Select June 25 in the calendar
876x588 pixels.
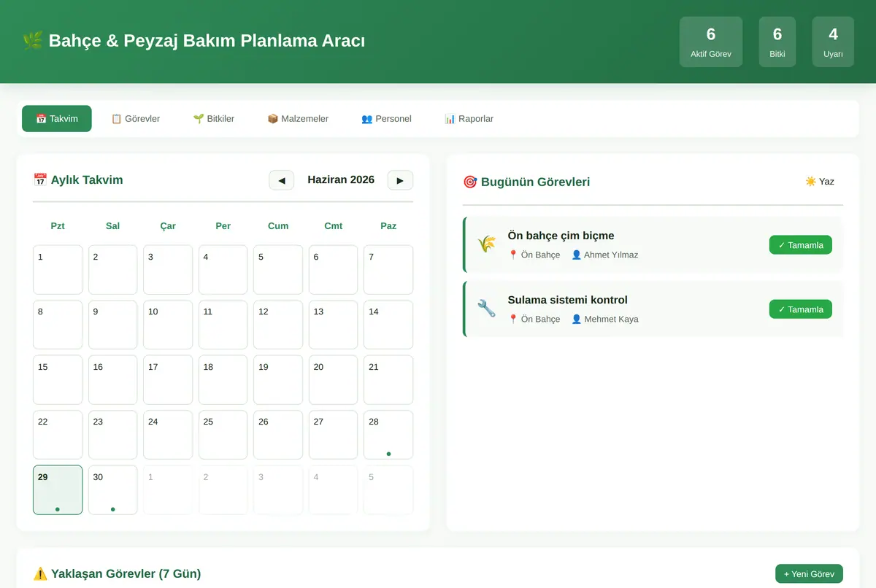click(x=223, y=435)
